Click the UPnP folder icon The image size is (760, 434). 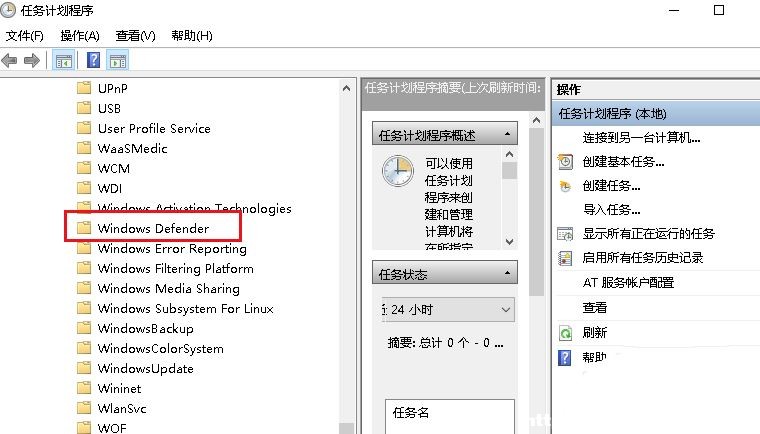(84, 88)
